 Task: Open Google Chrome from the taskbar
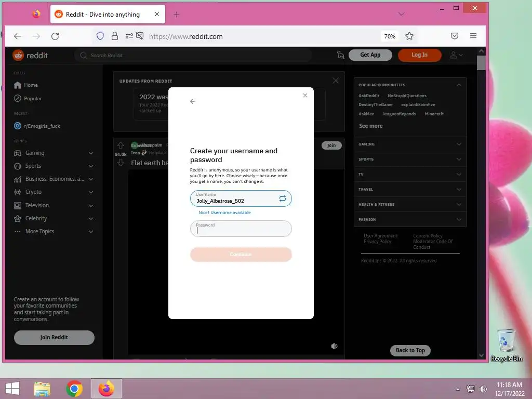tap(74, 389)
